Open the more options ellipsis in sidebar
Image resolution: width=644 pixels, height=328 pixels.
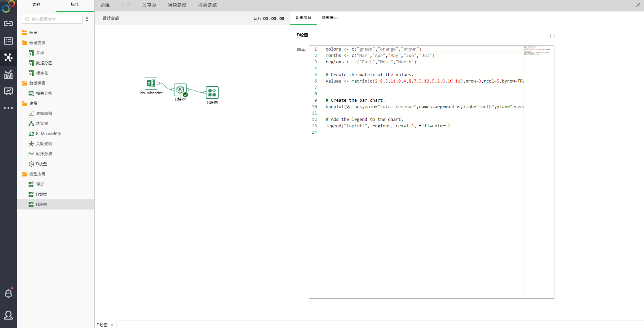[x=8, y=108]
